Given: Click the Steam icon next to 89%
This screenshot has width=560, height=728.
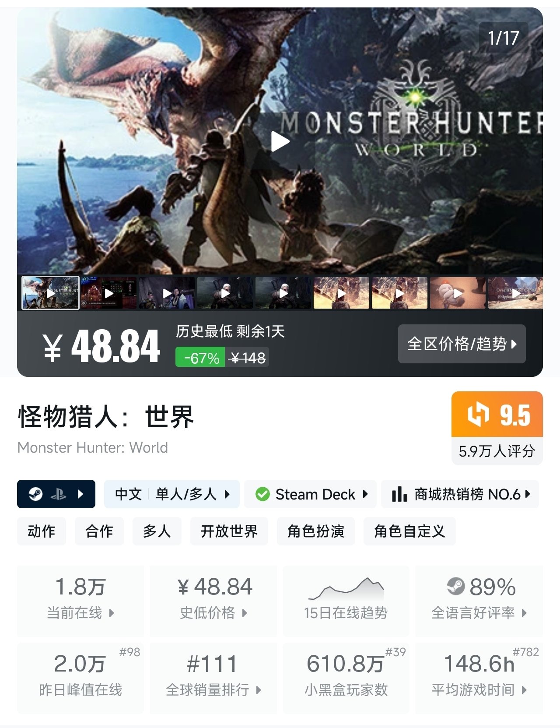Looking at the screenshot, I should [455, 587].
